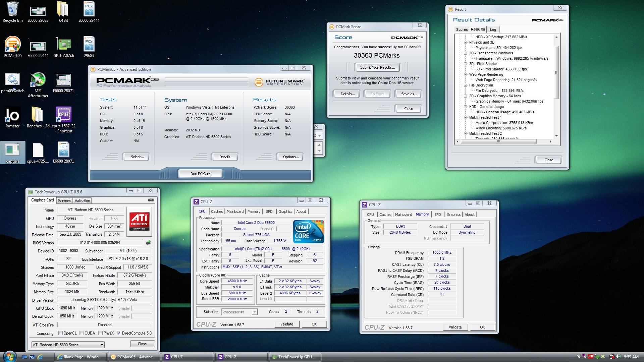Uncheck DirectCompute 5.0 checkbox
This screenshot has width=644, height=362.
119,333
